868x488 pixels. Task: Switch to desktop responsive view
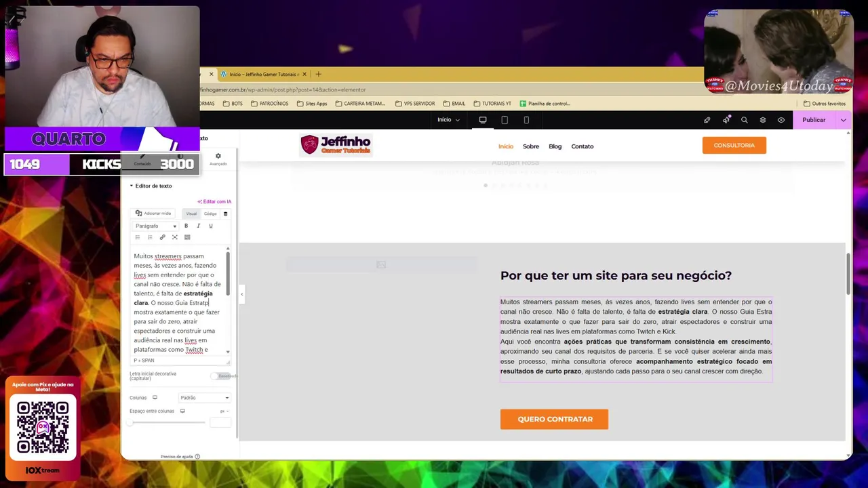[483, 120]
